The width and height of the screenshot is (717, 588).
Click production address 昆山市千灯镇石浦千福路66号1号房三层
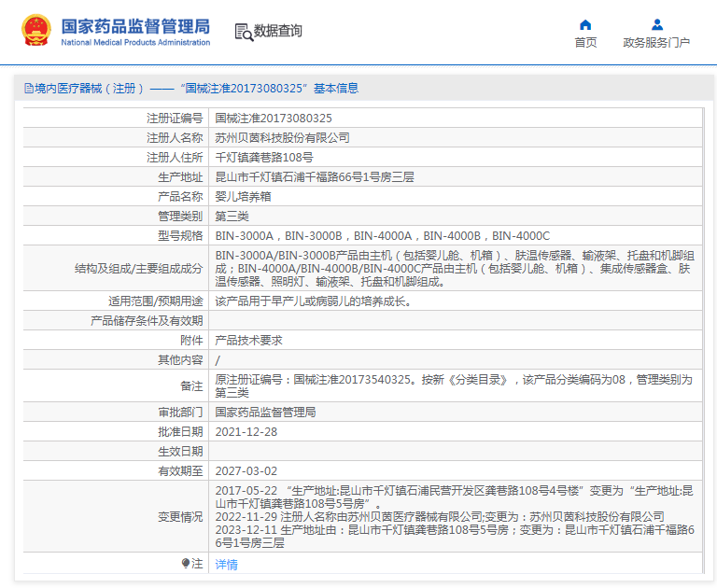(315, 177)
